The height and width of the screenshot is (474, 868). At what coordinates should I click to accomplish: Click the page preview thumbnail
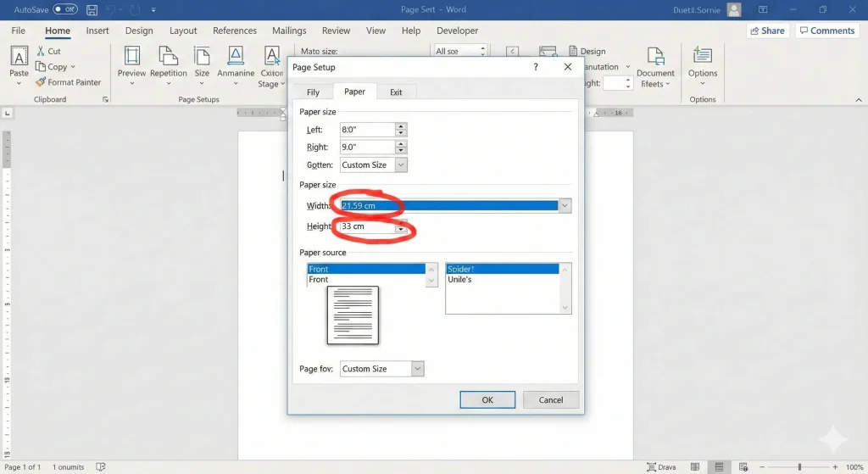pyautogui.click(x=353, y=315)
